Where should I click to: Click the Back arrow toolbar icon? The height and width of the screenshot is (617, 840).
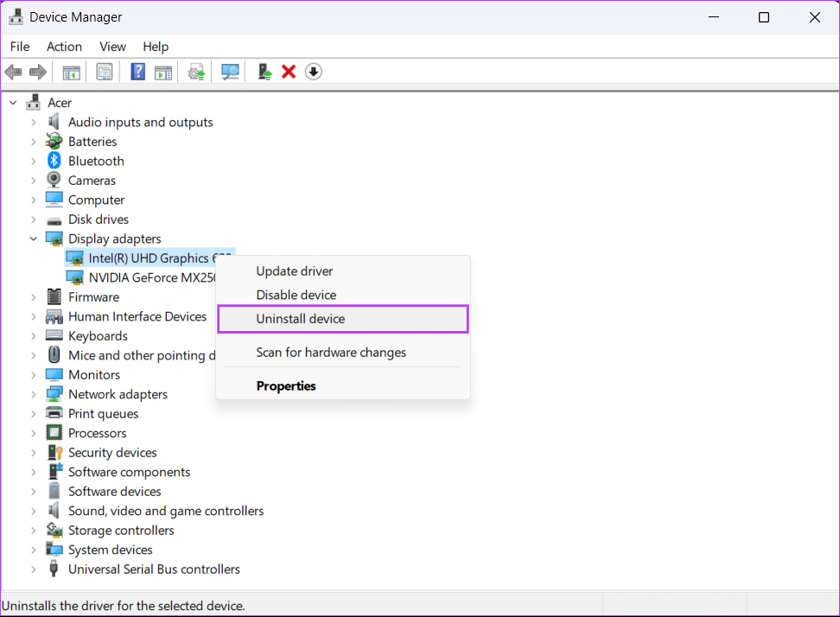(13, 72)
